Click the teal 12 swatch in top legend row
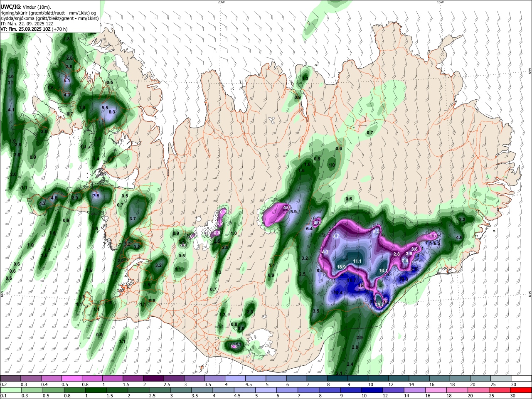 point(399,379)
